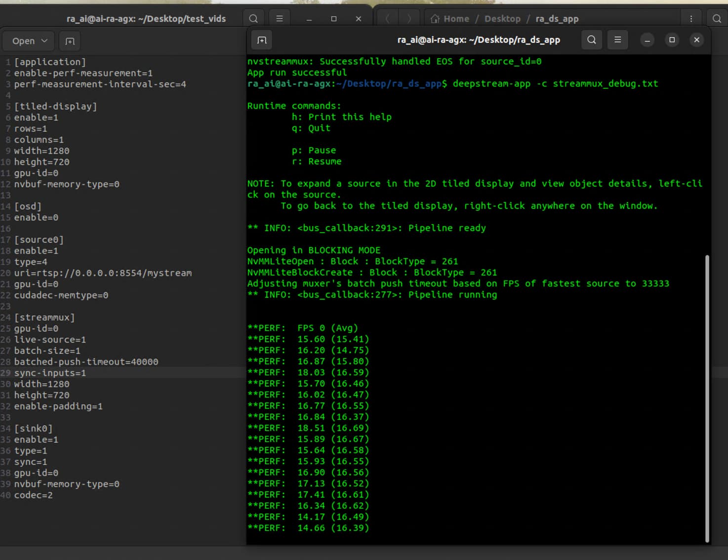
Task: Go to Home in the file manager path bar
Action: tap(450, 19)
